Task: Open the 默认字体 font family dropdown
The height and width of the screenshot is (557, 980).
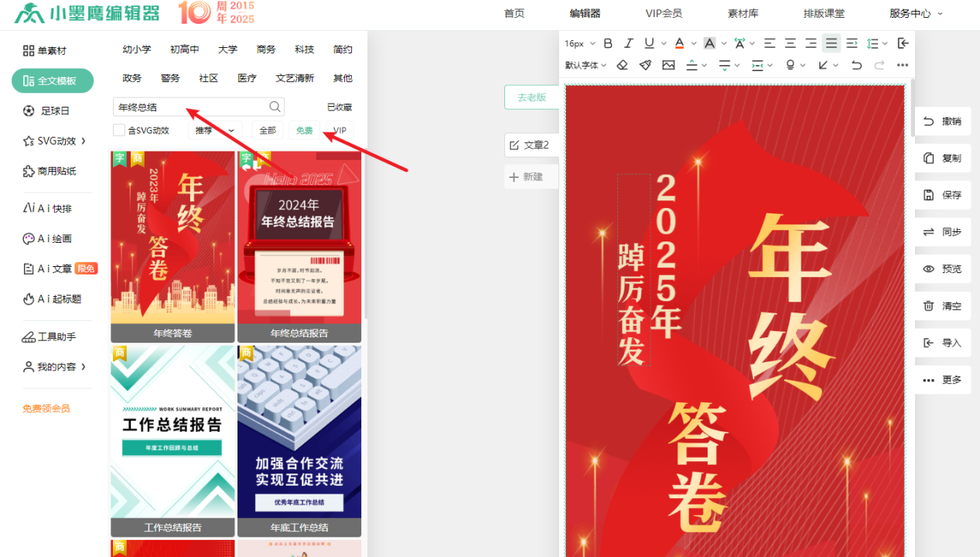Action: click(586, 65)
